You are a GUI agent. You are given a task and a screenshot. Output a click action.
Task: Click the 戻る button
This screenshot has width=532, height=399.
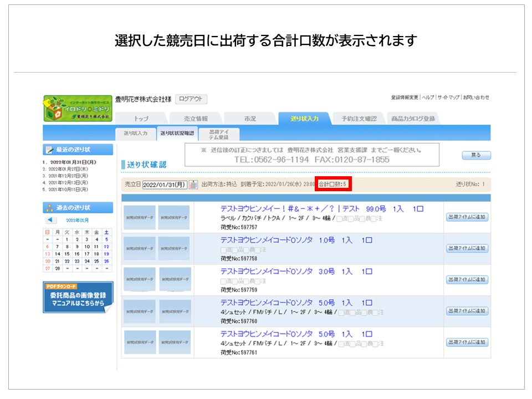pyautogui.click(x=475, y=155)
